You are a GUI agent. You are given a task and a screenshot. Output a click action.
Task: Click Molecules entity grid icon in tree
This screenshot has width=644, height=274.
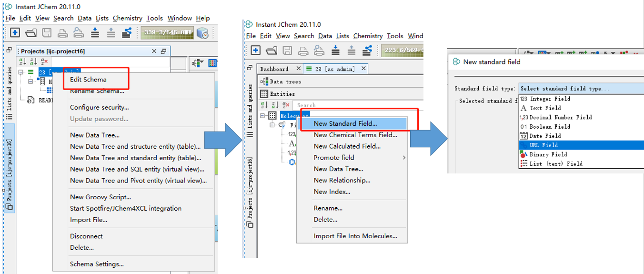tap(272, 115)
